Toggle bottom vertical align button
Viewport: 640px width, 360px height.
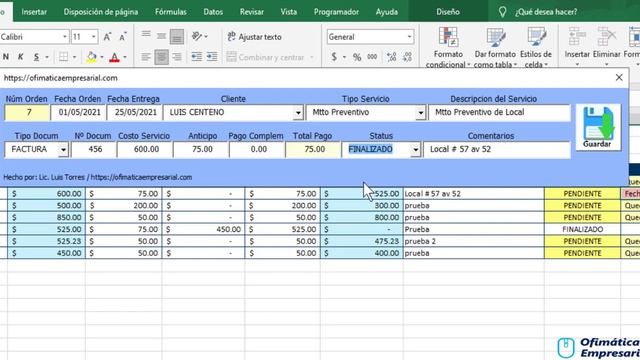click(177, 36)
